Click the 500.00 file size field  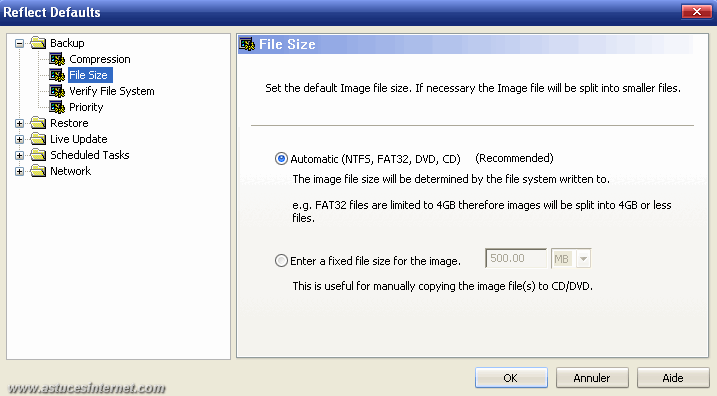click(x=516, y=258)
